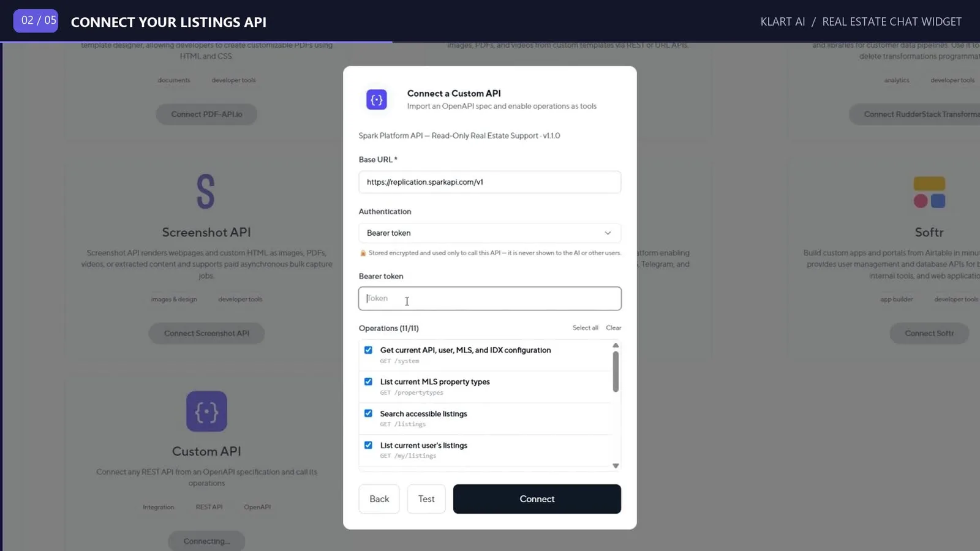Click the 'images & design' tag
Image resolution: width=980 pixels, height=551 pixels.
(174, 299)
